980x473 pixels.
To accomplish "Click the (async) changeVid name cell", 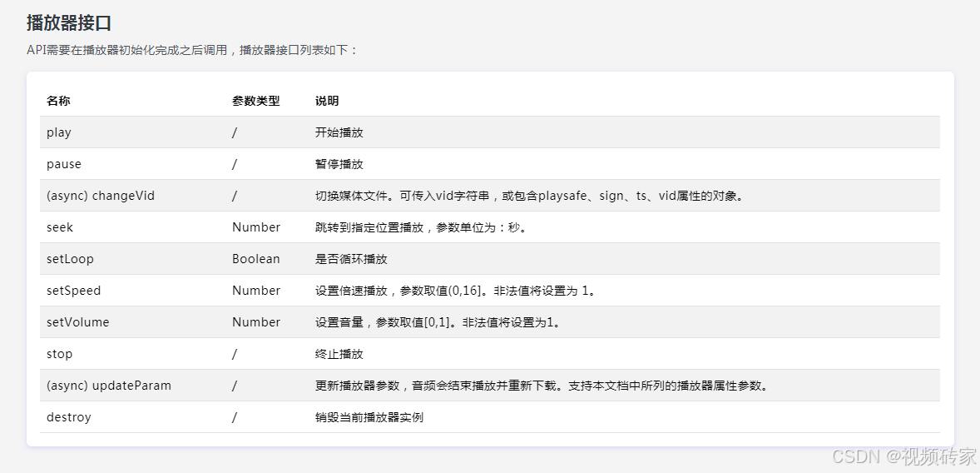I will (x=101, y=196).
